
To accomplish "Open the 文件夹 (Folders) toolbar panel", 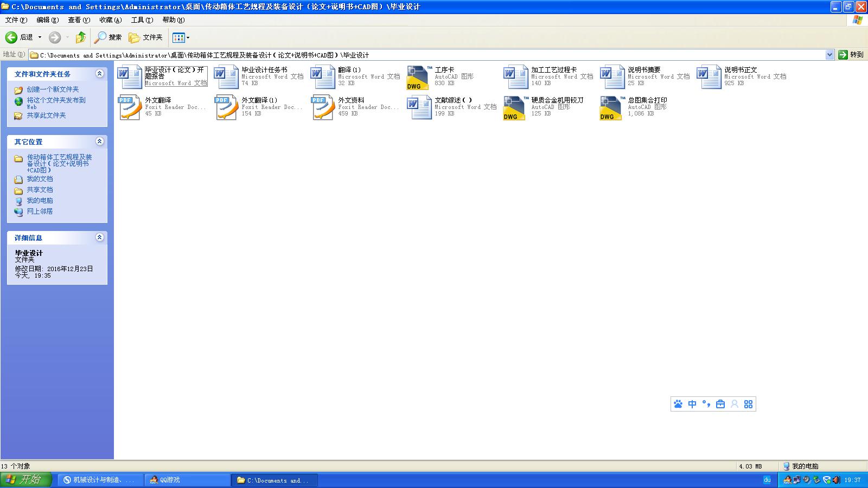I will pyautogui.click(x=145, y=37).
